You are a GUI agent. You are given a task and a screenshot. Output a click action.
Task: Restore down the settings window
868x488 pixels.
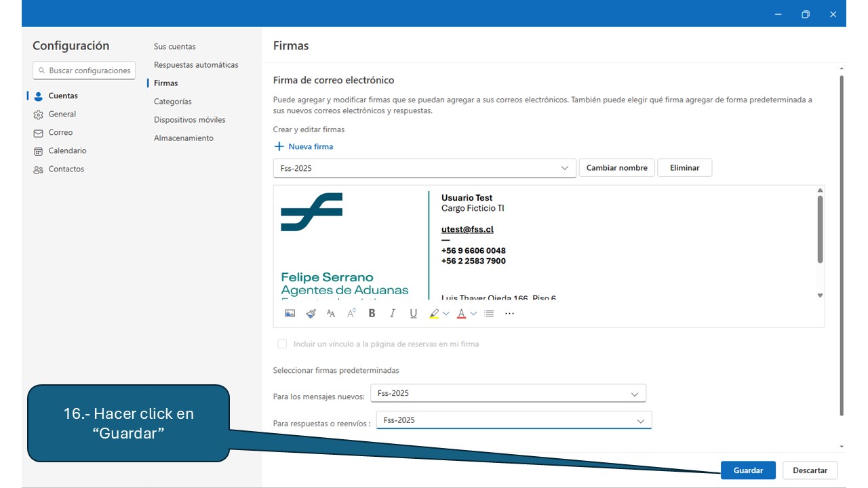tap(806, 14)
